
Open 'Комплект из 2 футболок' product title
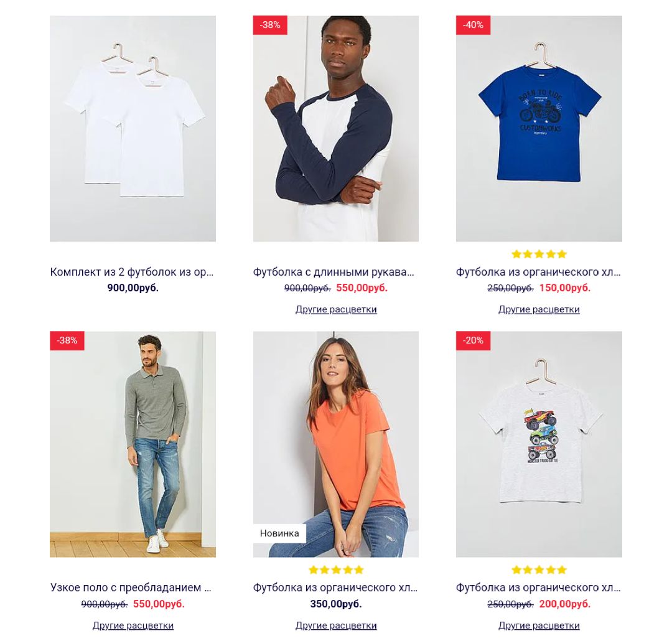[132, 272]
